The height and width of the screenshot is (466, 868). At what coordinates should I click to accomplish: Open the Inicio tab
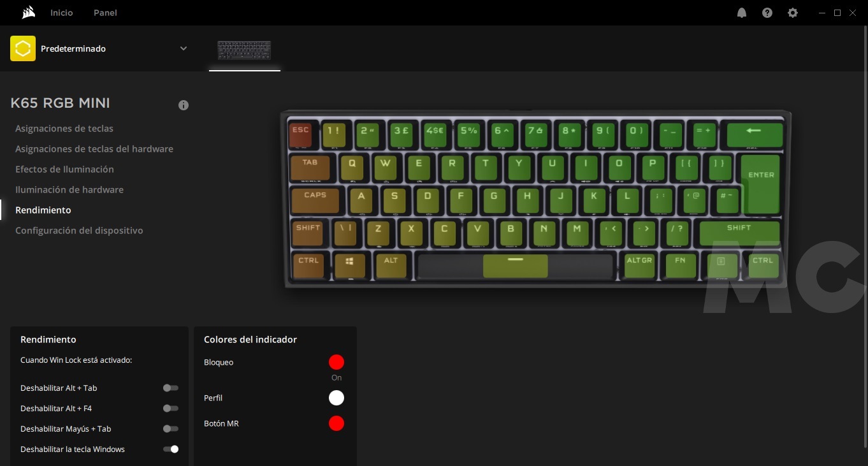(x=62, y=13)
